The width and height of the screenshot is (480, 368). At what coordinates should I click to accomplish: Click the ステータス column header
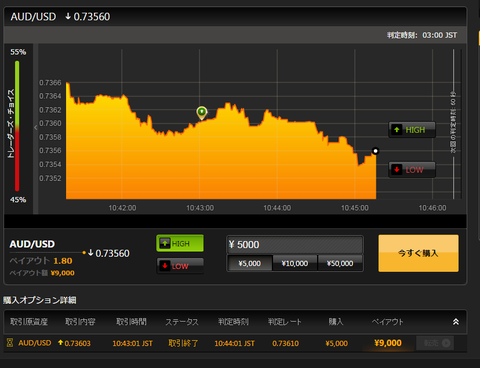point(182,322)
